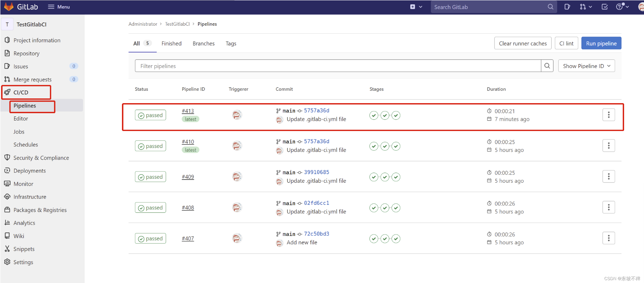
Task: Open actions menu for pipeline #409
Action: point(609,176)
